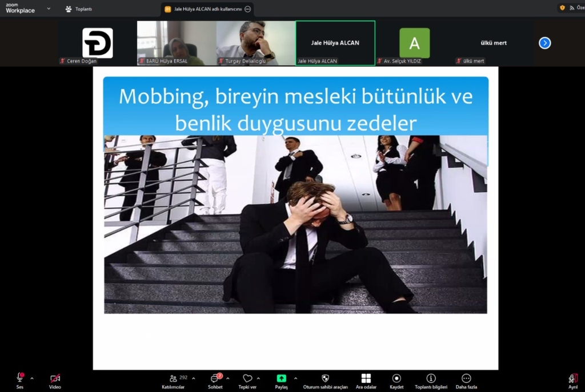The height and width of the screenshot is (392, 585).
Task: Leave the meeting with Ayrıl button
Action: coord(572,378)
